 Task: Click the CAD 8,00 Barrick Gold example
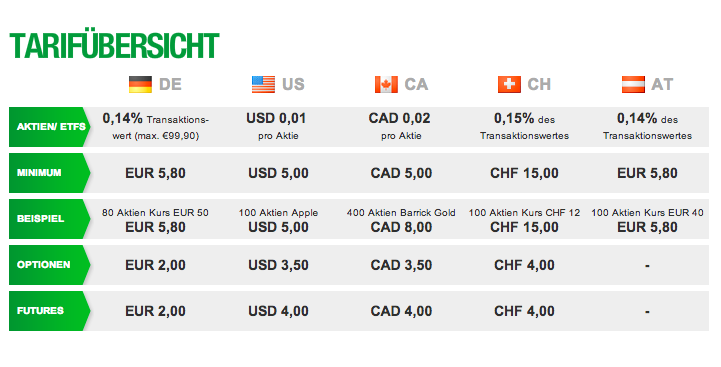point(401,220)
